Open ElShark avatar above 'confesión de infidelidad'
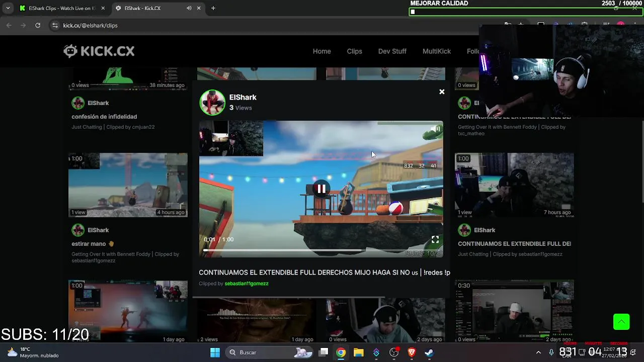Screen dimensions: 644x362 pos(78,103)
